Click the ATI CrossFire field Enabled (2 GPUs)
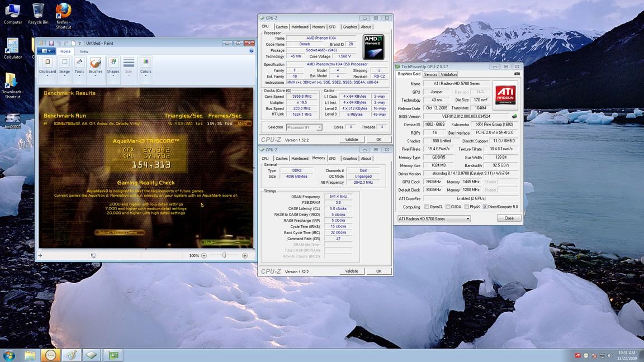 click(471, 198)
